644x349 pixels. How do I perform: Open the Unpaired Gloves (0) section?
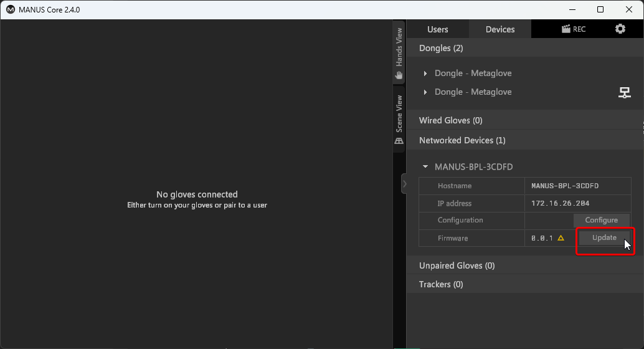click(x=457, y=265)
